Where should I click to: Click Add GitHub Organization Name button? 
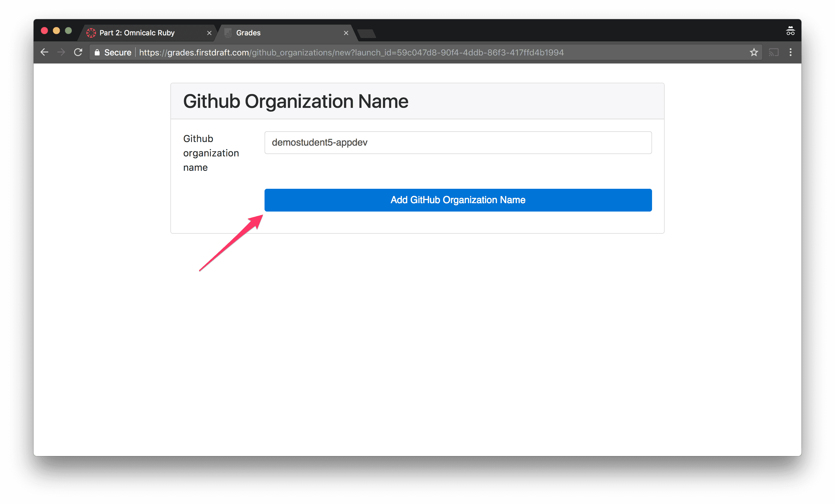pyautogui.click(x=458, y=200)
